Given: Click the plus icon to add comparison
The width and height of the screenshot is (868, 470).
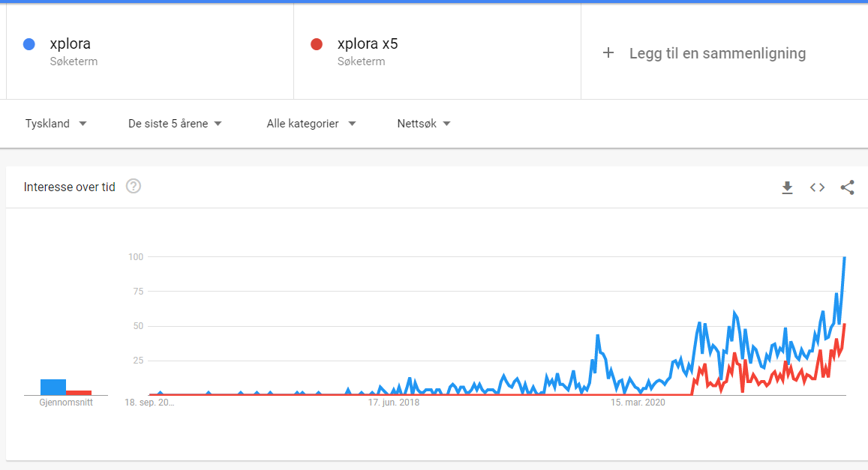Looking at the screenshot, I should coord(608,53).
